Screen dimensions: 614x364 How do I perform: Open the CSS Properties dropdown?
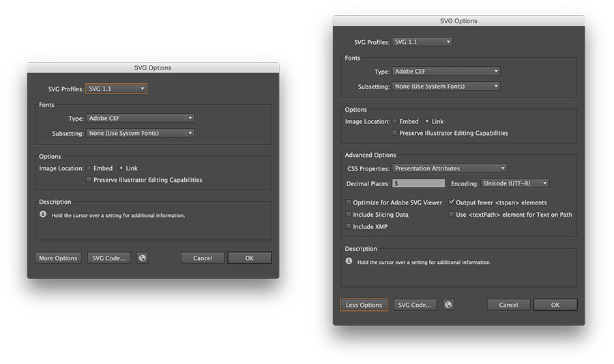tap(450, 168)
